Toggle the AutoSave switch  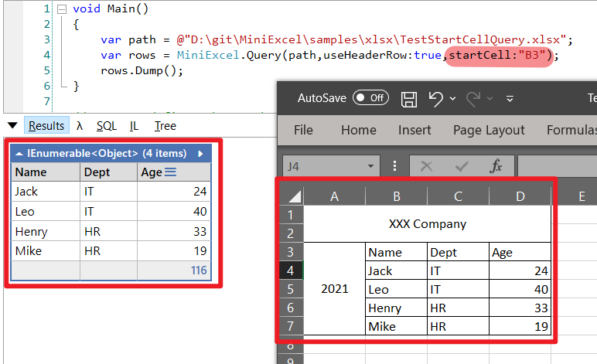370,98
